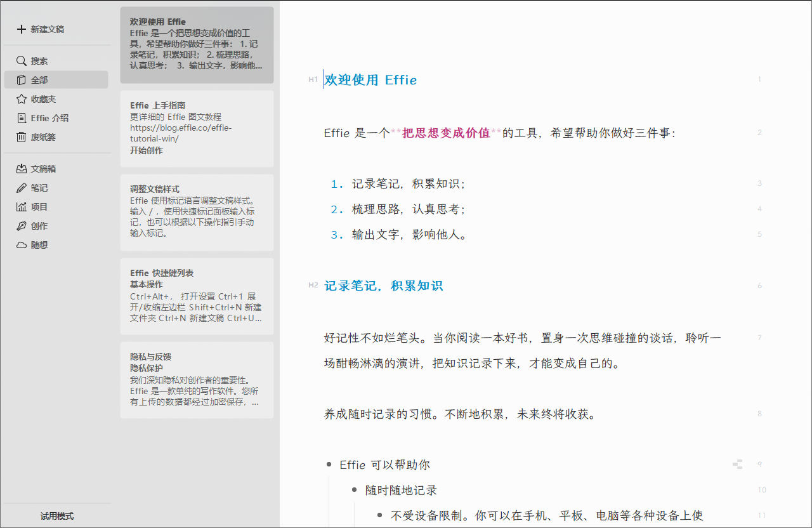The image size is (812, 528).
Task: Select 全部 in the sidebar library list
Action: coord(38,79)
